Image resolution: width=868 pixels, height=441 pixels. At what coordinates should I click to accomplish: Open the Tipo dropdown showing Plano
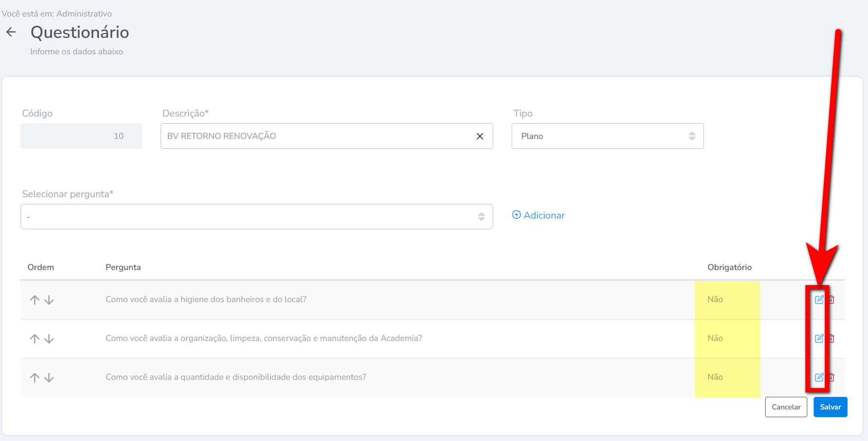[607, 136]
